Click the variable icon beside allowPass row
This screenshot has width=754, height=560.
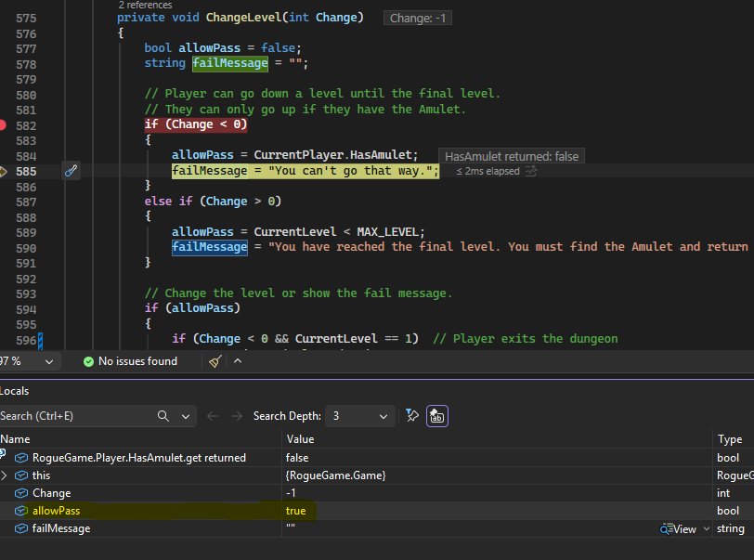(x=20, y=511)
